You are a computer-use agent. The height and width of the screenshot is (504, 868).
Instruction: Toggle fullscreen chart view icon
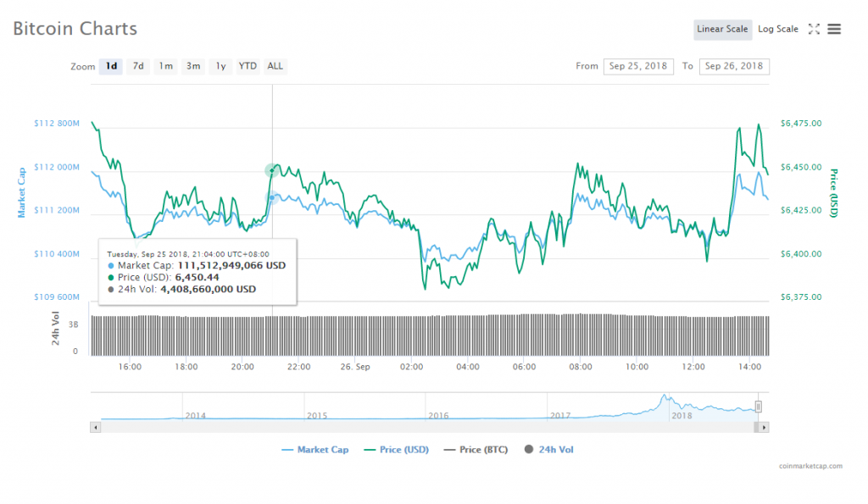tap(814, 29)
